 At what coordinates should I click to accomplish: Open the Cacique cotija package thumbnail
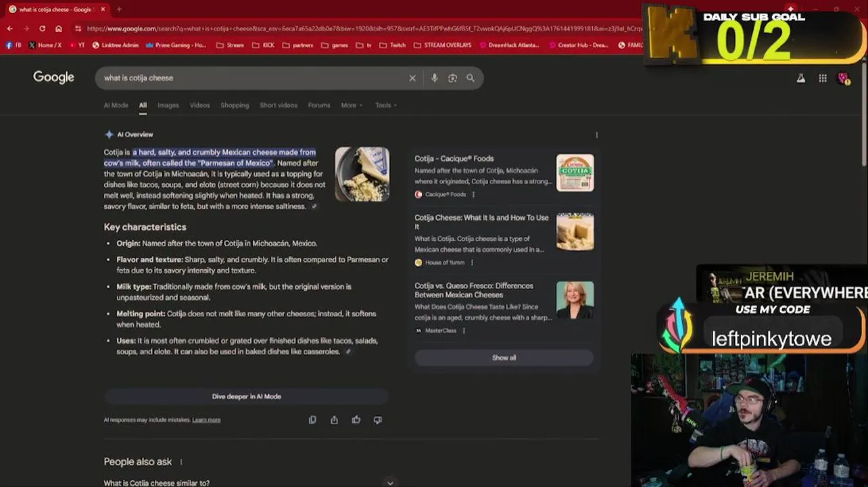(575, 172)
